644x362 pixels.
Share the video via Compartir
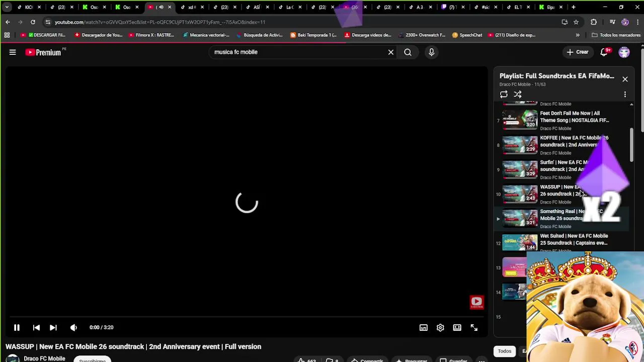[367, 360]
